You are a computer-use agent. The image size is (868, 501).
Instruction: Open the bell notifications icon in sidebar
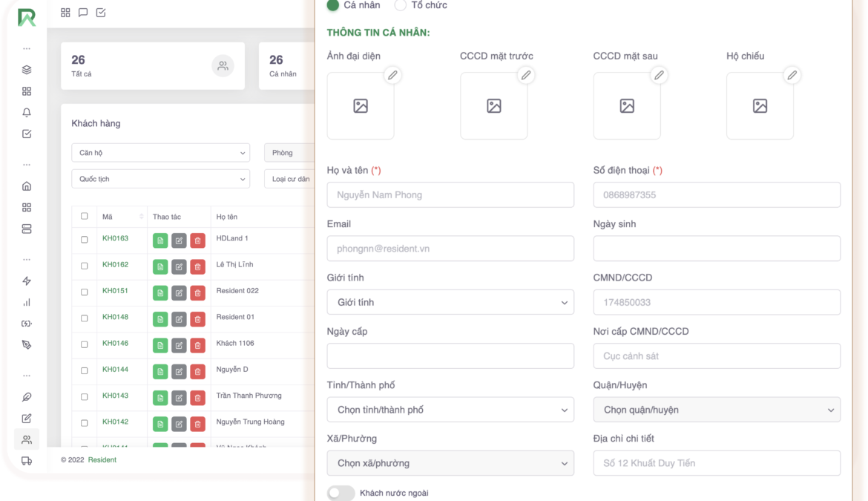coord(27,113)
